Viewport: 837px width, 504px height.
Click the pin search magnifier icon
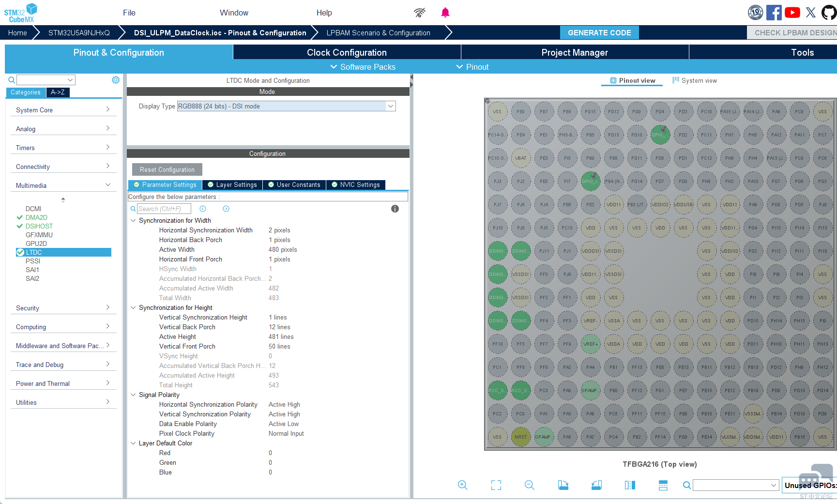(x=687, y=485)
